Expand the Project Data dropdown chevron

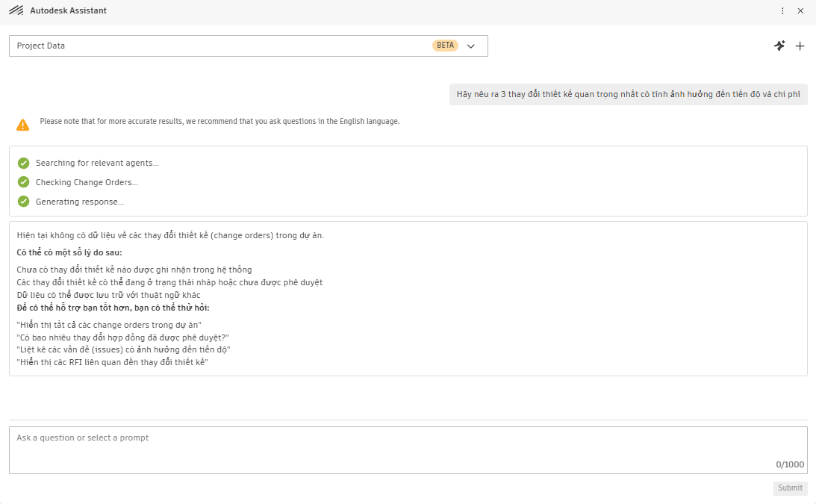471,46
